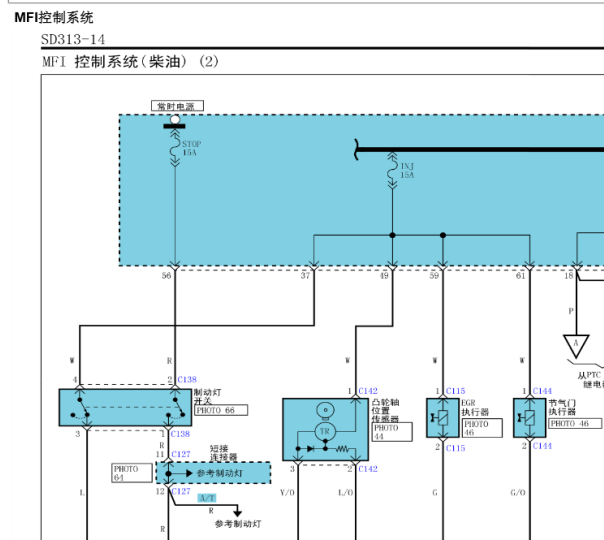Click the STOP fuse symbol
This screenshot has width=604, height=540.
(175, 148)
